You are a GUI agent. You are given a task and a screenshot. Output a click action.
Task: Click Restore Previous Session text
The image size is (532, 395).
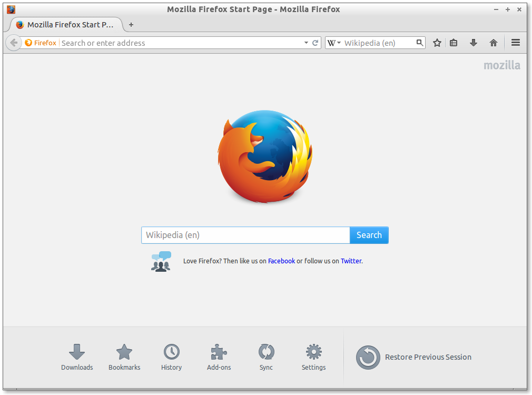[x=428, y=357]
